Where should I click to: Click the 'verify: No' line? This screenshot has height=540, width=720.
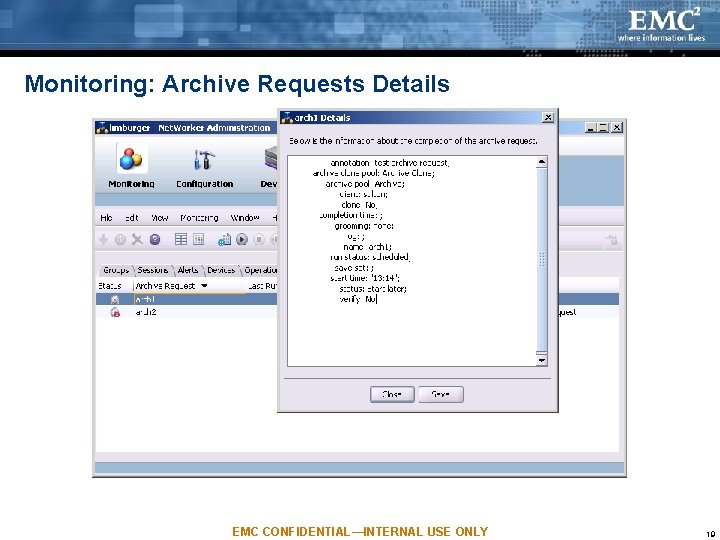(358, 299)
